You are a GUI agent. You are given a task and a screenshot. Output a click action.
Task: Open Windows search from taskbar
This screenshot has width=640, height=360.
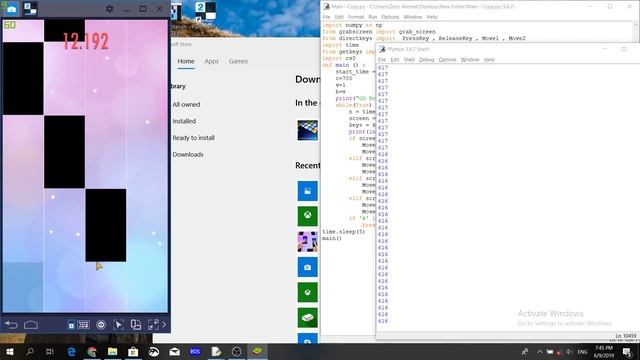tap(30, 351)
